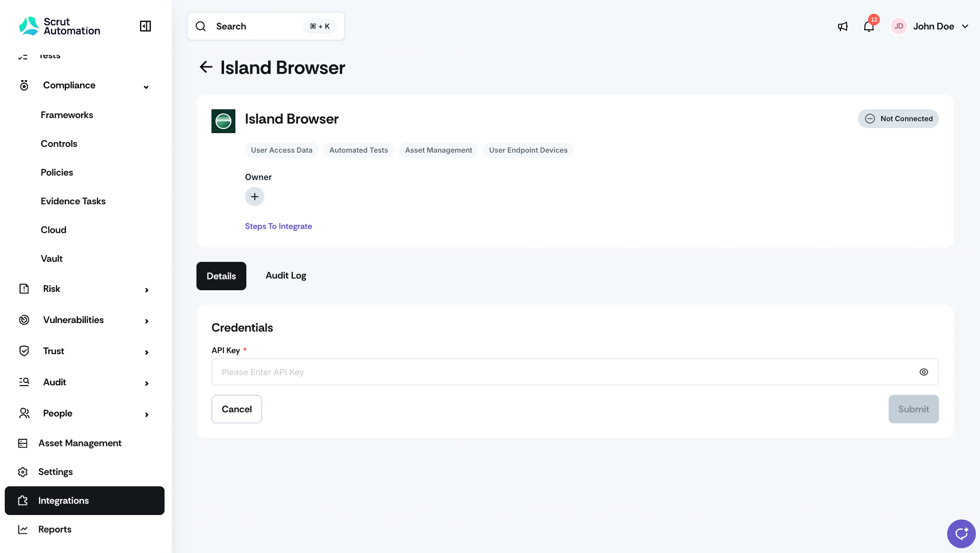Expand the Risk menu arrow
This screenshot has height=553, width=980.
[x=146, y=290]
